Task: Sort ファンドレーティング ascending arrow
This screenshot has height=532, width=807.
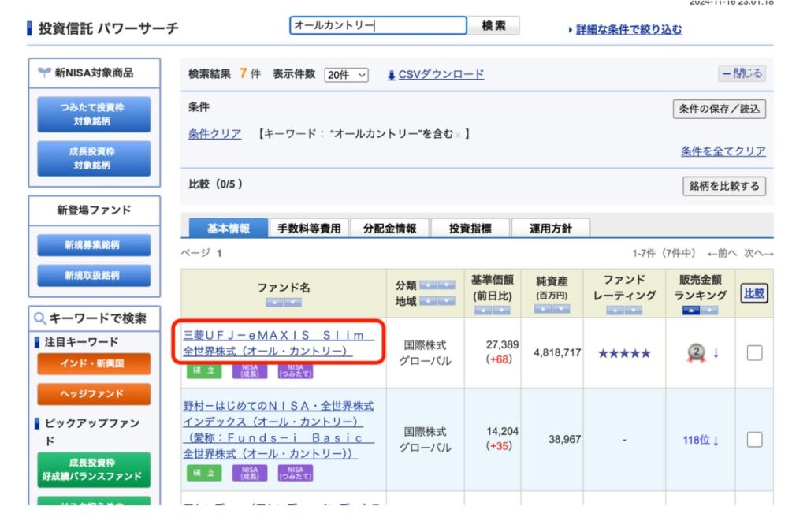Action: pos(615,311)
